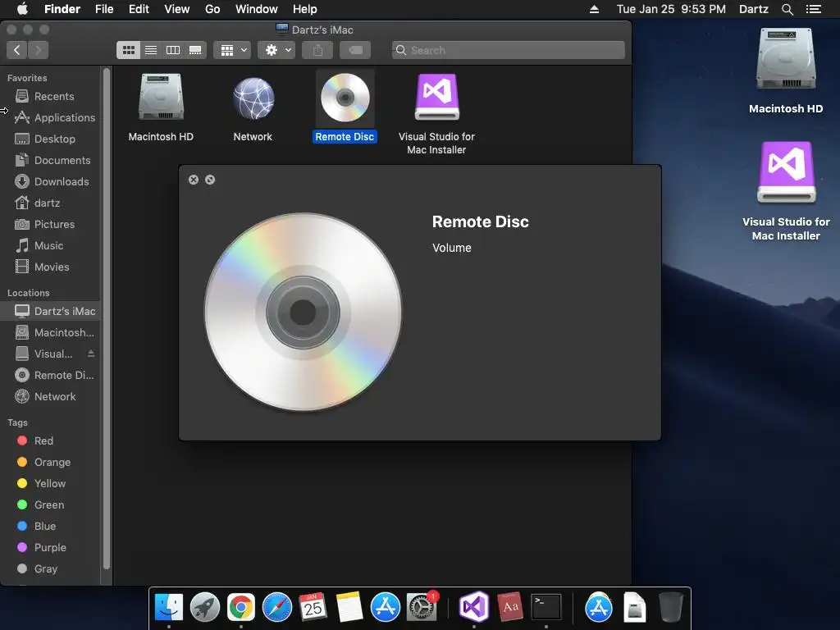Click the large disc image in Quick Look
The image size is (840, 630).
(x=304, y=313)
